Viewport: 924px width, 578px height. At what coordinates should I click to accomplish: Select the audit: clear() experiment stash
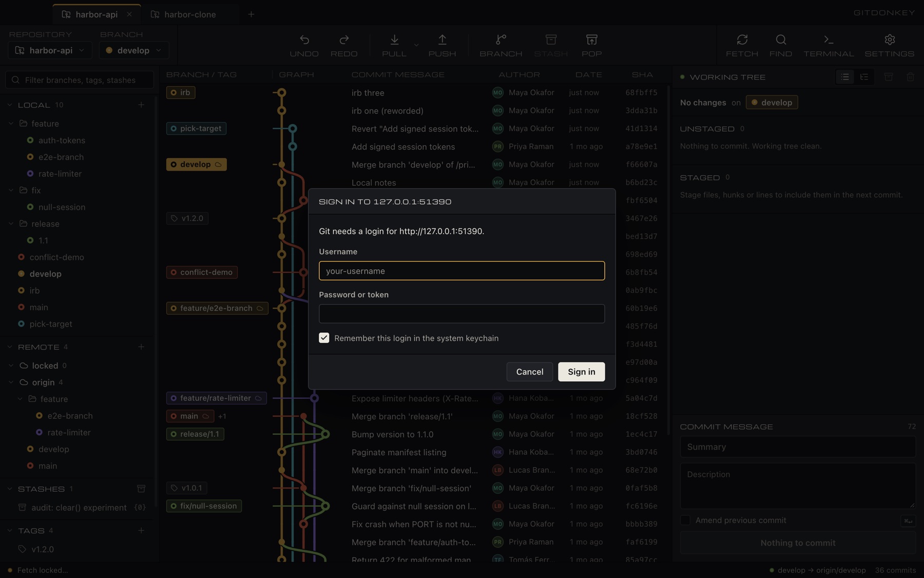pyautogui.click(x=79, y=507)
